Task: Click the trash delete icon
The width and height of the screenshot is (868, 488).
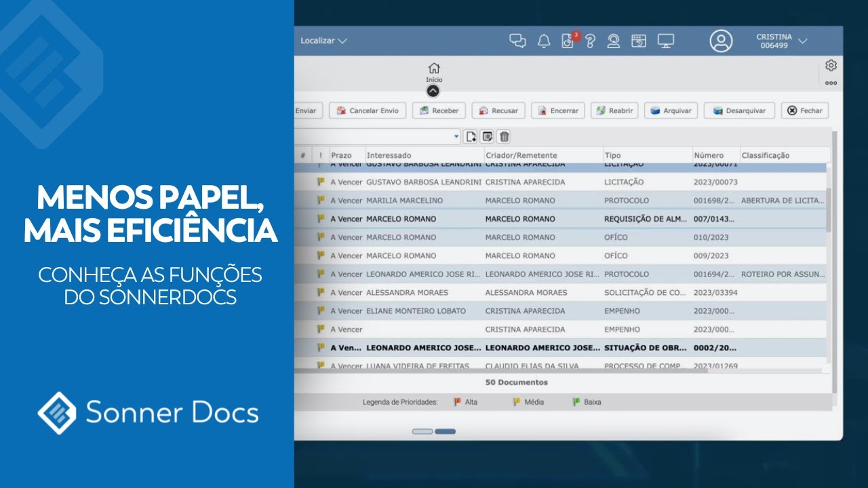Action: point(504,137)
